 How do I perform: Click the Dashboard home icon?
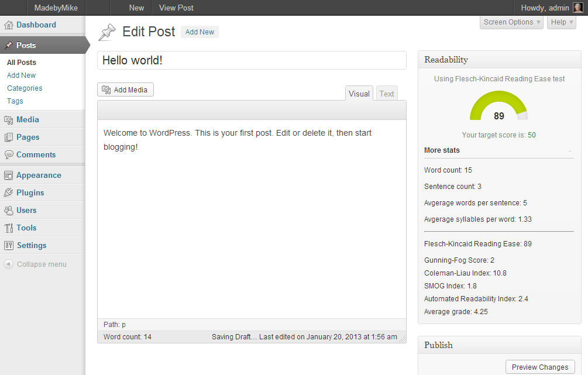coord(8,25)
